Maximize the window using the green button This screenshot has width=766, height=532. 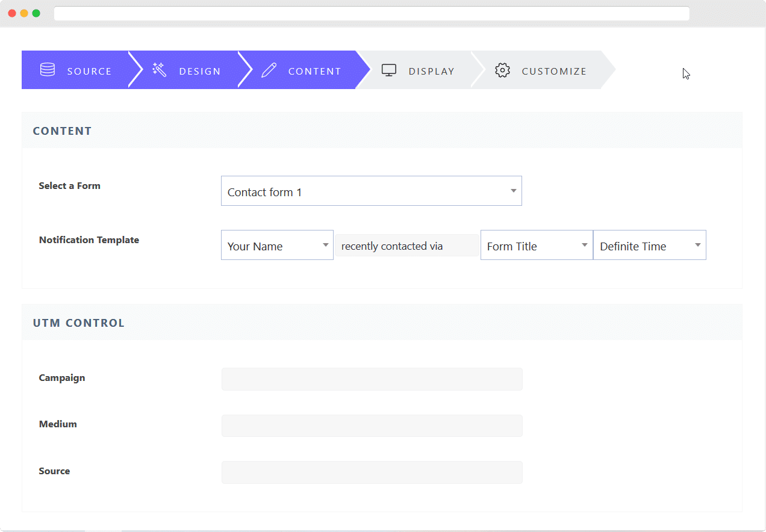[x=36, y=13]
